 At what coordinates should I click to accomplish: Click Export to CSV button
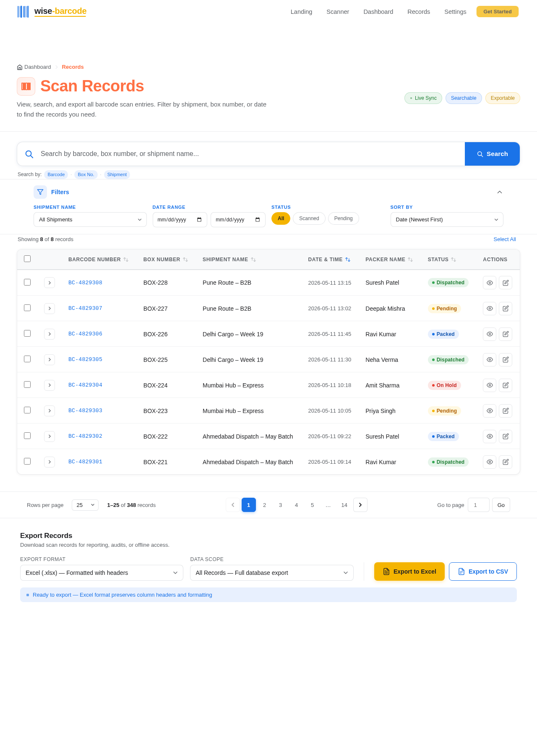[x=483, y=572]
